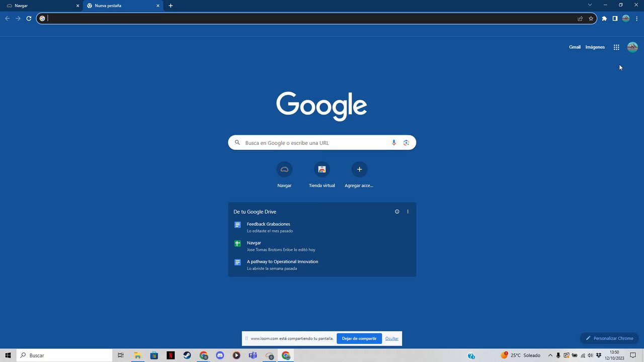
Task: Open new tab with plus button
Action: (171, 6)
